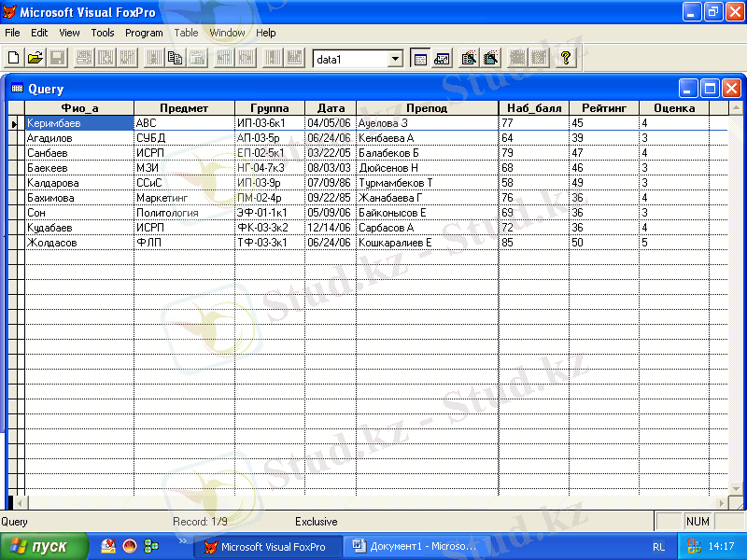
Task: Click the Предмет column header
Action: coord(184,108)
